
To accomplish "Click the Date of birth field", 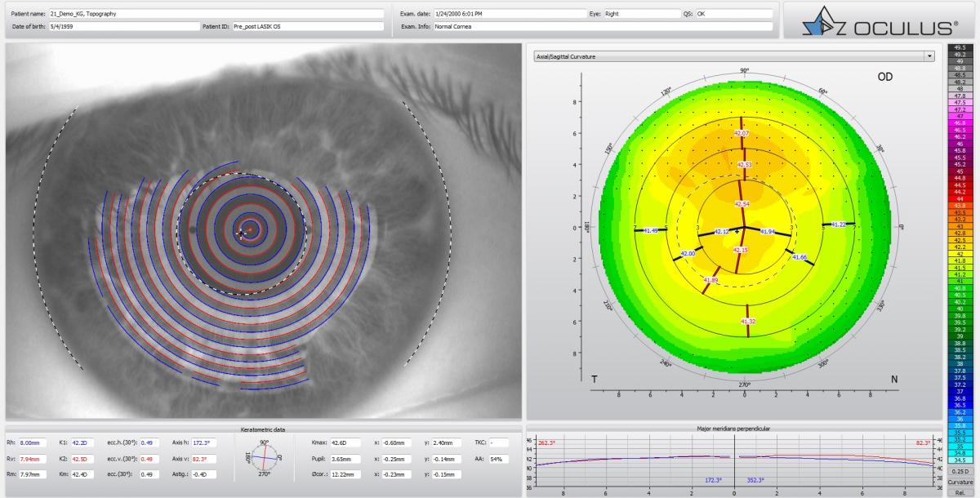I will (123, 26).
